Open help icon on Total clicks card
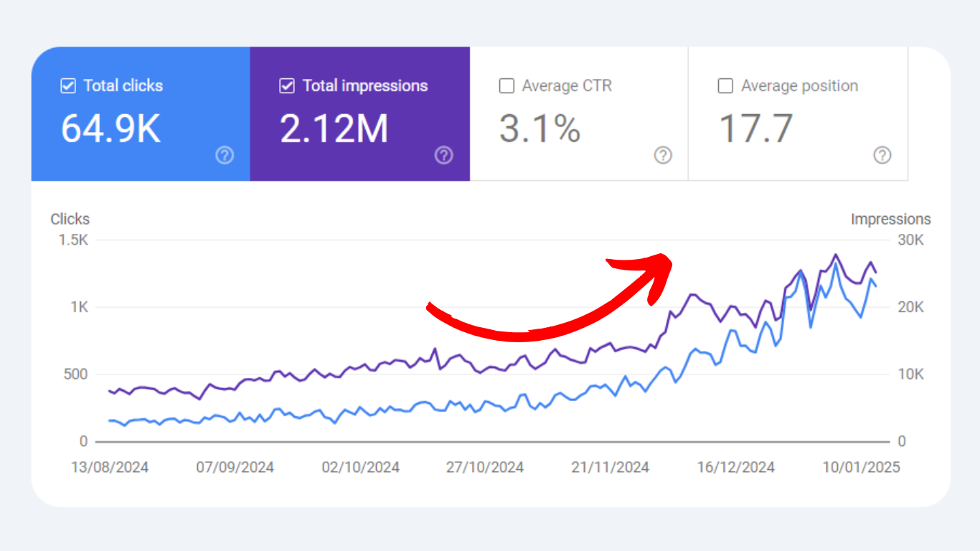The height and width of the screenshot is (551, 980). 225,155
